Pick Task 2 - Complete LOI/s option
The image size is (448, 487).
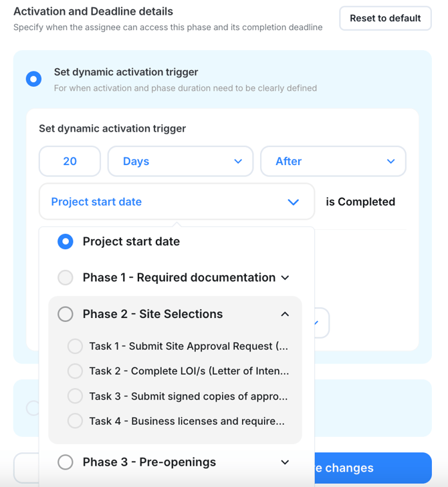tap(75, 371)
